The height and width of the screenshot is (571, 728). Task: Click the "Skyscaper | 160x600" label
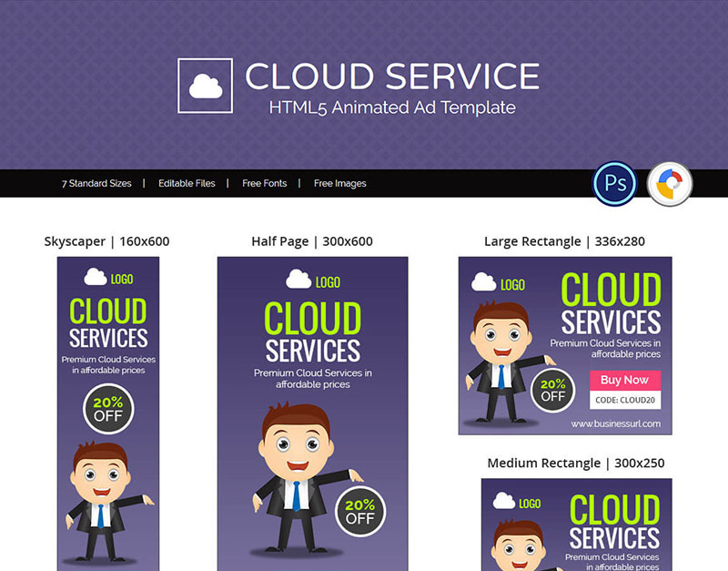(x=106, y=241)
